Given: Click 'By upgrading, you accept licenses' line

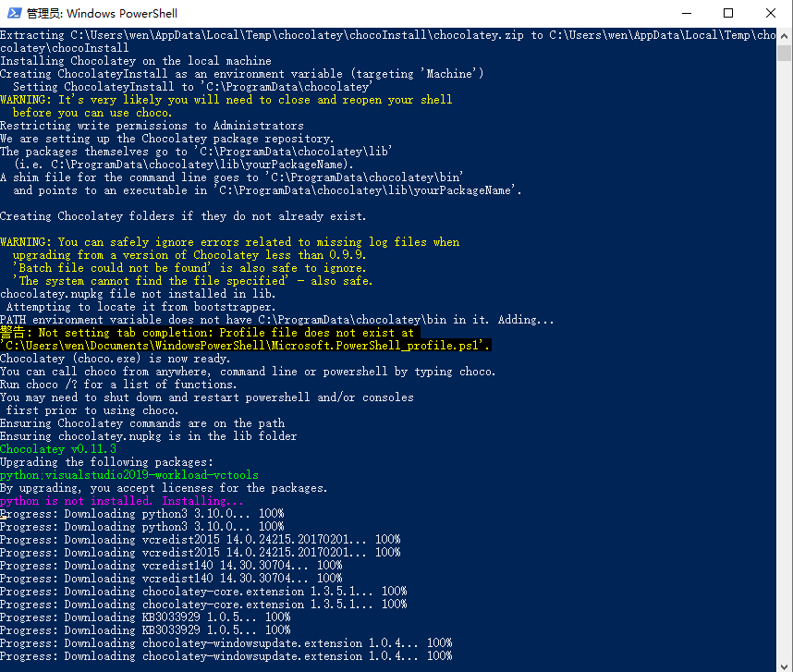Looking at the screenshot, I should [164, 488].
